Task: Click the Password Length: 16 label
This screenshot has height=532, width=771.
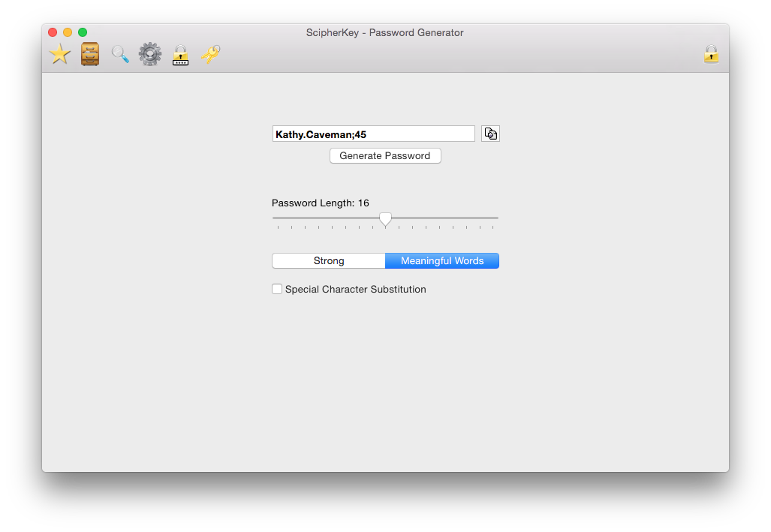Action: [x=321, y=203]
